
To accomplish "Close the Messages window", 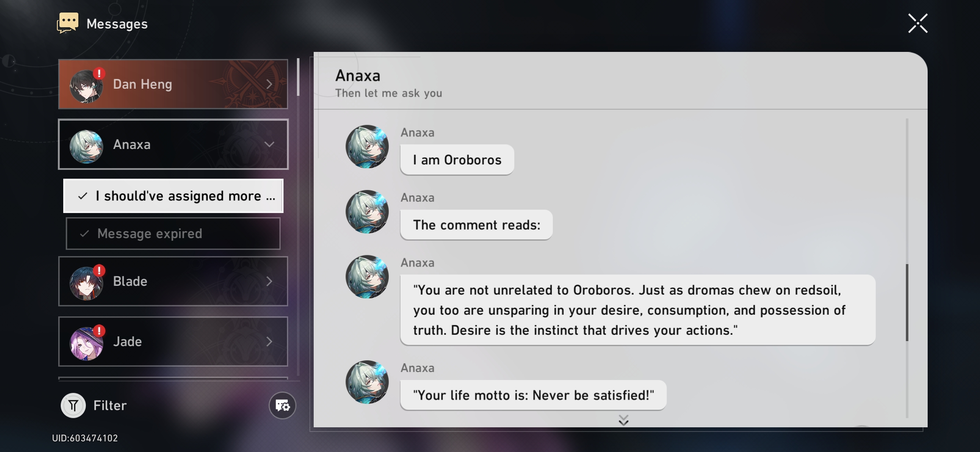I will [918, 23].
